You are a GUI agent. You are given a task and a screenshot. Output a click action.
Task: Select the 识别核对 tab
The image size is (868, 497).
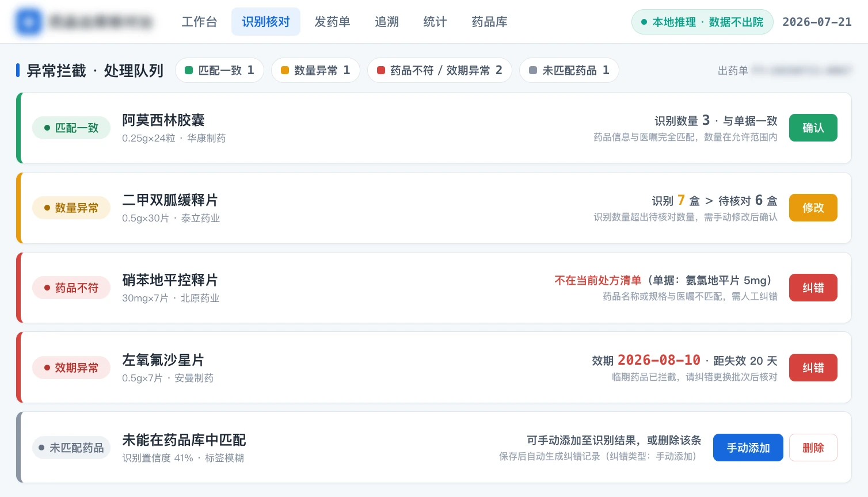266,22
